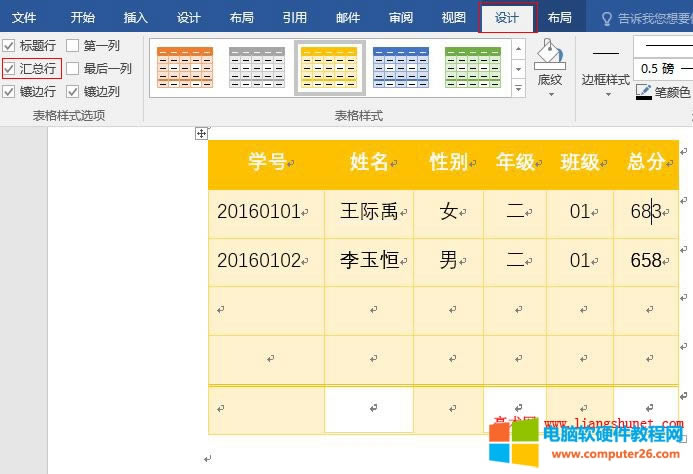Screen dimensions: 693x474
Task: Select the orange table style thumbnail
Action: tap(185, 66)
